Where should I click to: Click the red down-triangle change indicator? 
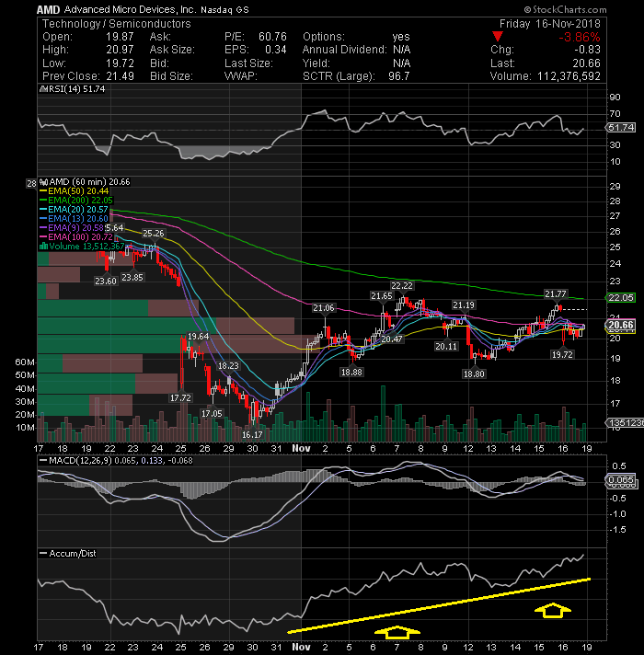pos(497,36)
